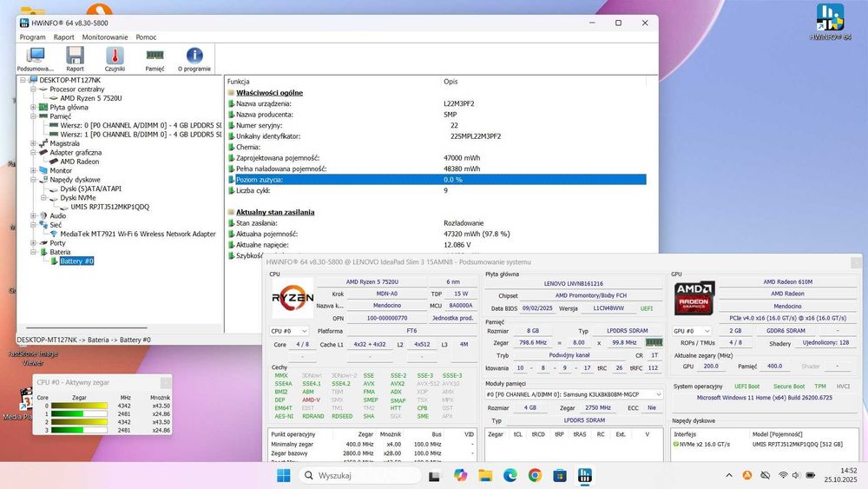Click the Ryzen logo in the summary window
This screenshot has width=868, height=489.
[x=293, y=298]
